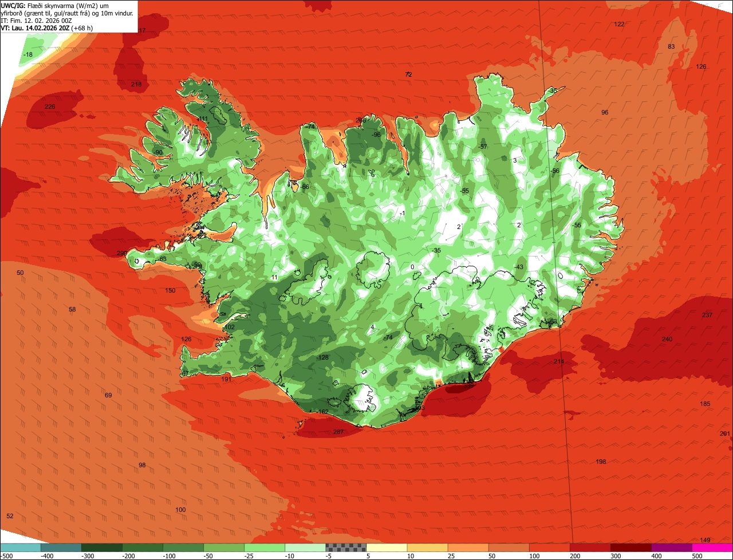Click the '218' value in the dark red patch
733x560 pixels.
pos(136,84)
